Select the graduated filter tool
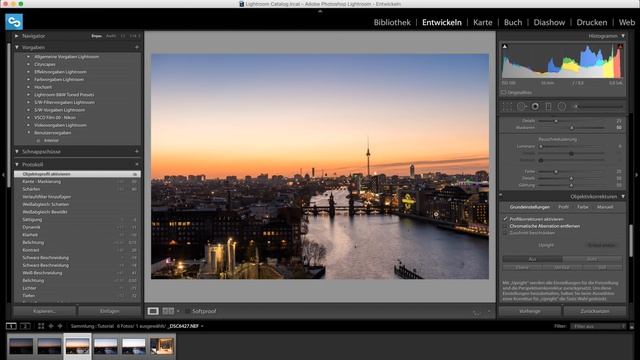Screen dimensions: 640x360 click(x=549, y=107)
